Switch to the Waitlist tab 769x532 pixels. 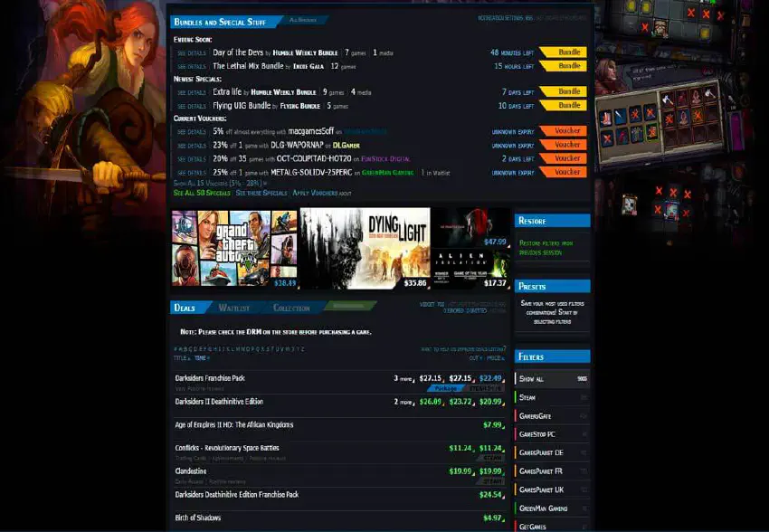(234, 308)
